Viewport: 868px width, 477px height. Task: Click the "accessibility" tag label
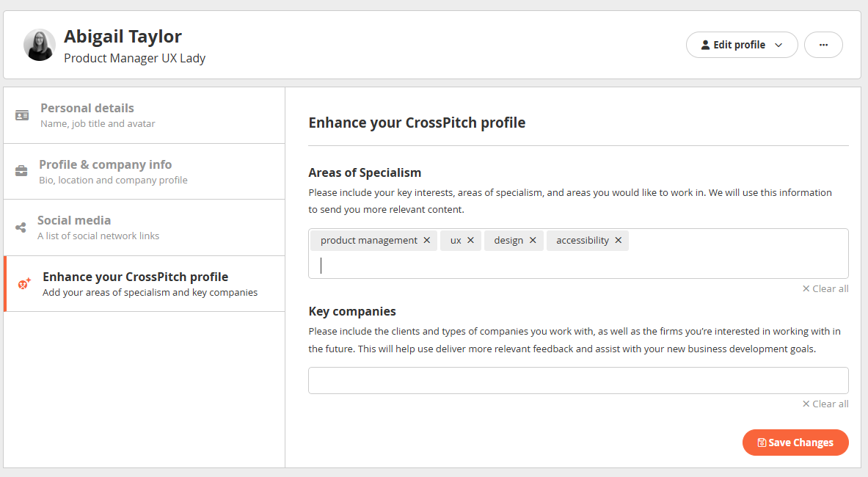(583, 240)
